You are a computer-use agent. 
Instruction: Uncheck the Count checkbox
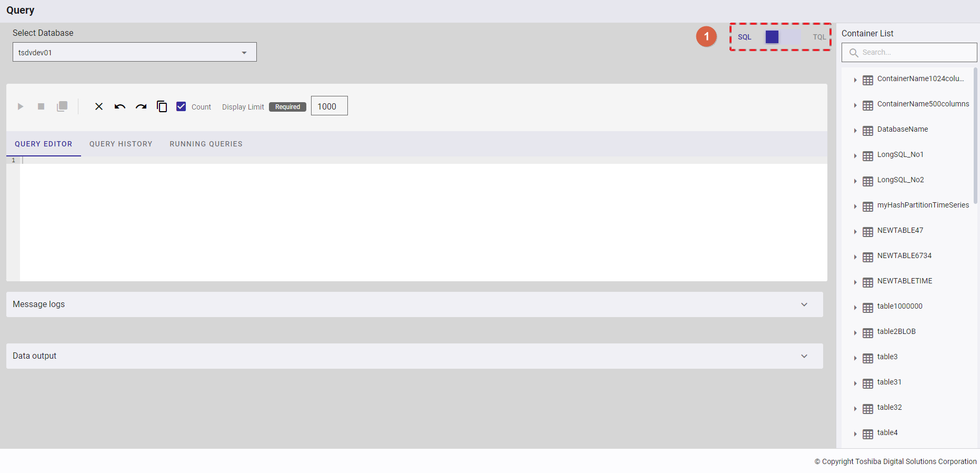click(181, 106)
